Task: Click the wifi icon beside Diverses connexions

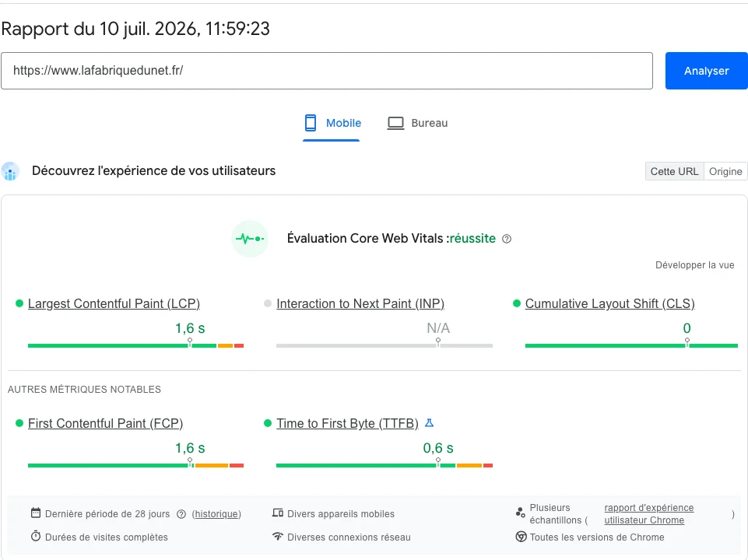Action: tap(278, 536)
